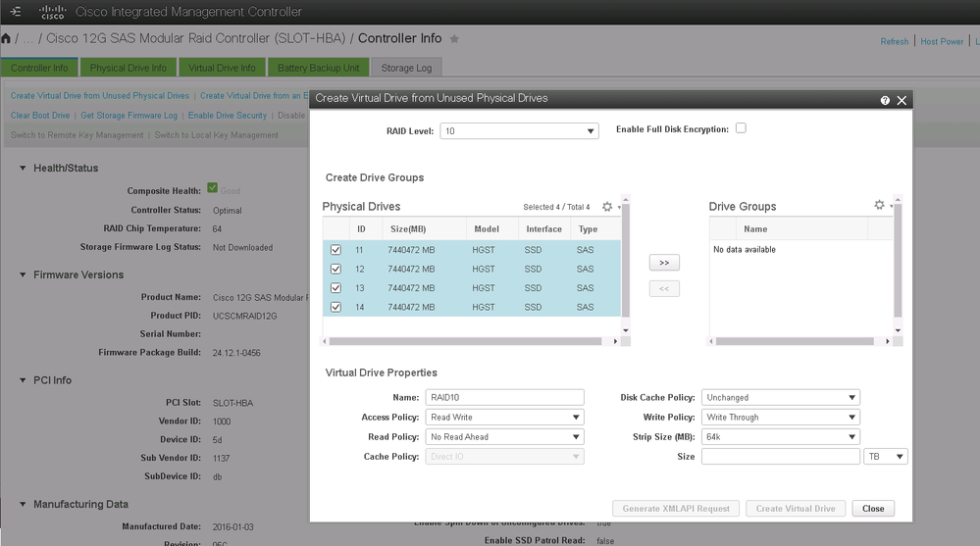Click the remove from Drive Groups button

point(664,288)
